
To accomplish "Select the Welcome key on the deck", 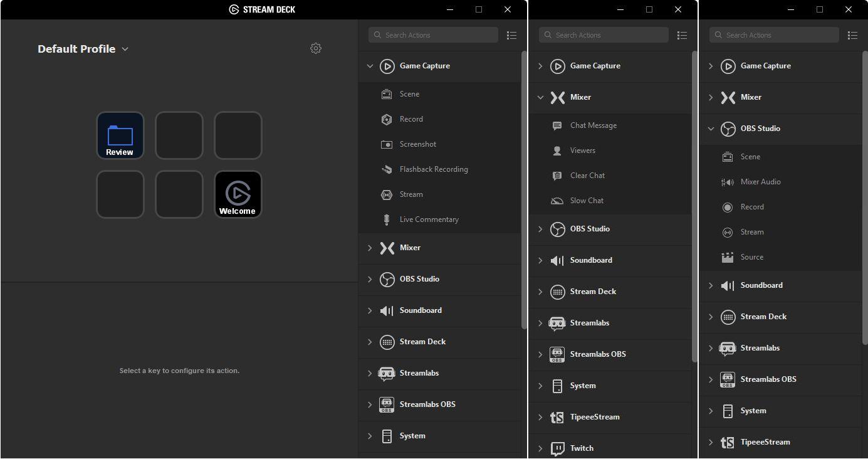I will 238,194.
